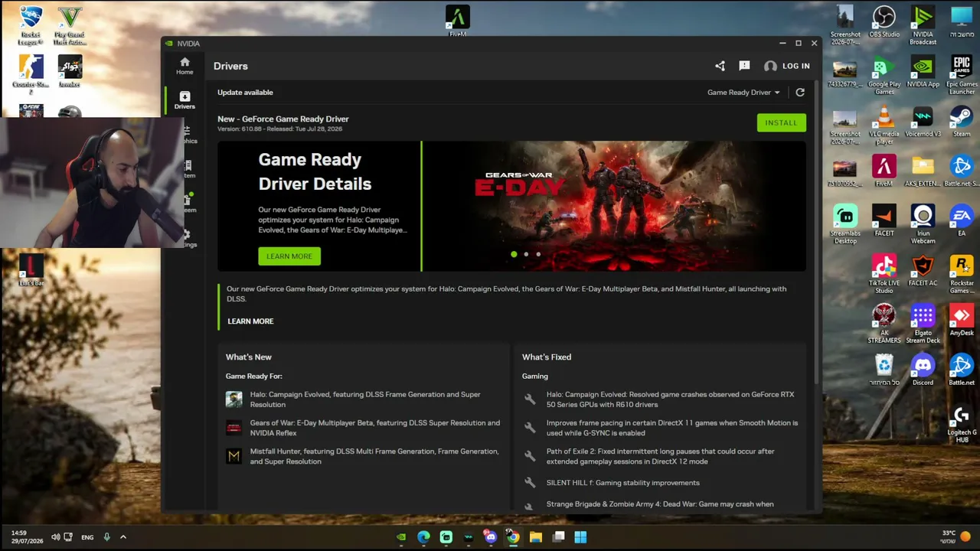Open TikTok LIVE Studio desktop icon
The width and height of the screenshot is (980, 551).
pos(884,274)
